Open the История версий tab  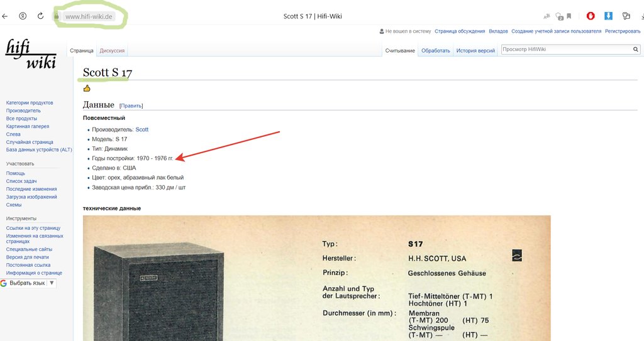tap(475, 50)
